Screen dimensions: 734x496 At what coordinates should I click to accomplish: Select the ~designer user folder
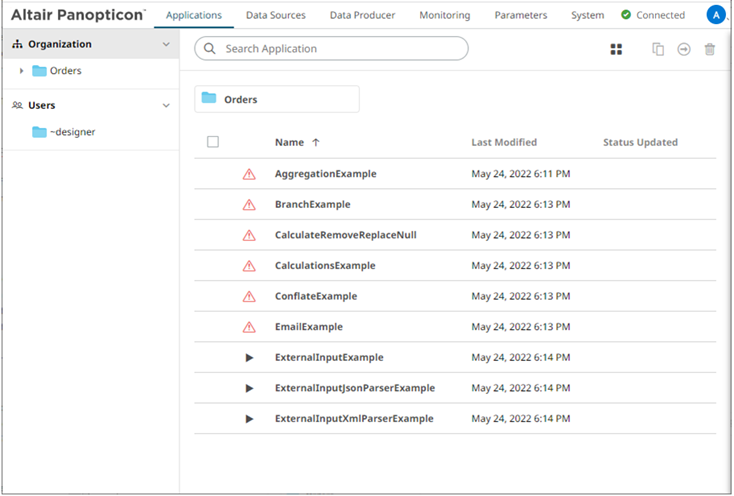(x=72, y=132)
